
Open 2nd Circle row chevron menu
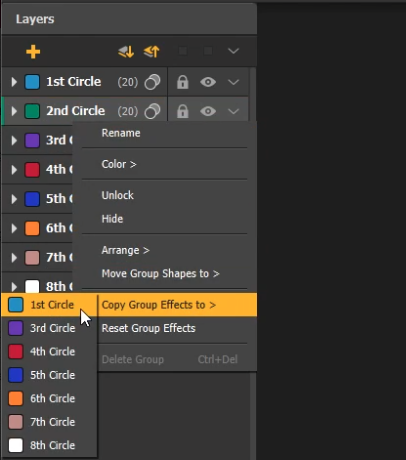click(x=233, y=111)
